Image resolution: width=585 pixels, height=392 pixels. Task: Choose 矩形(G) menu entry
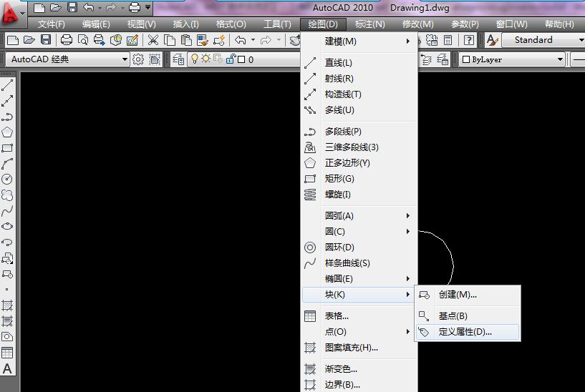(359, 179)
